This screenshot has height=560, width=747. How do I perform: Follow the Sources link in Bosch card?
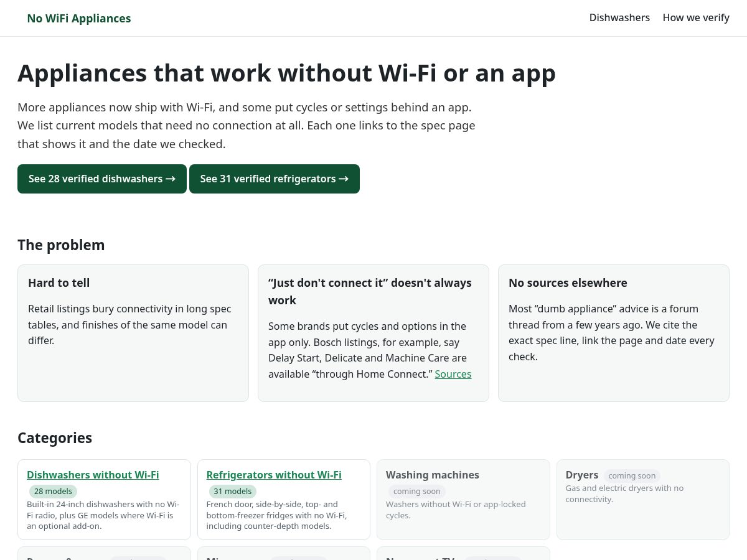(453, 374)
